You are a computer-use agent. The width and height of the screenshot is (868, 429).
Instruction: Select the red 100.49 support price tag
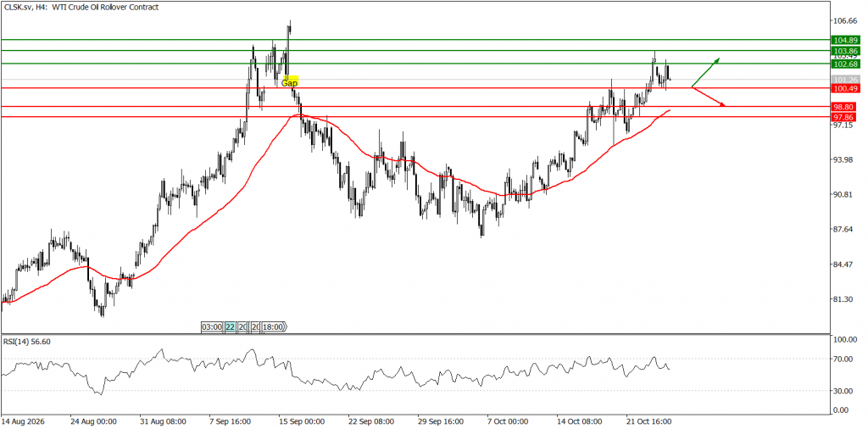point(845,88)
